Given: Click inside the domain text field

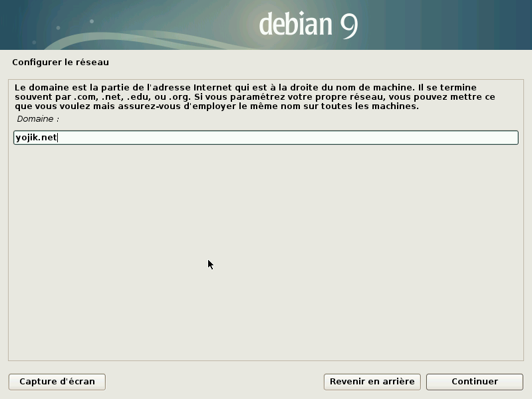Looking at the screenshot, I should tap(266, 137).
